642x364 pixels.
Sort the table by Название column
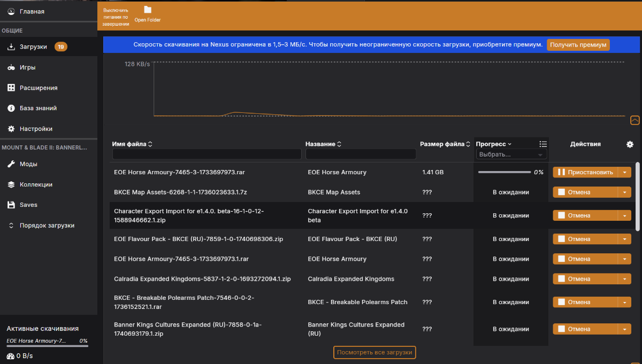click(323, 144)
